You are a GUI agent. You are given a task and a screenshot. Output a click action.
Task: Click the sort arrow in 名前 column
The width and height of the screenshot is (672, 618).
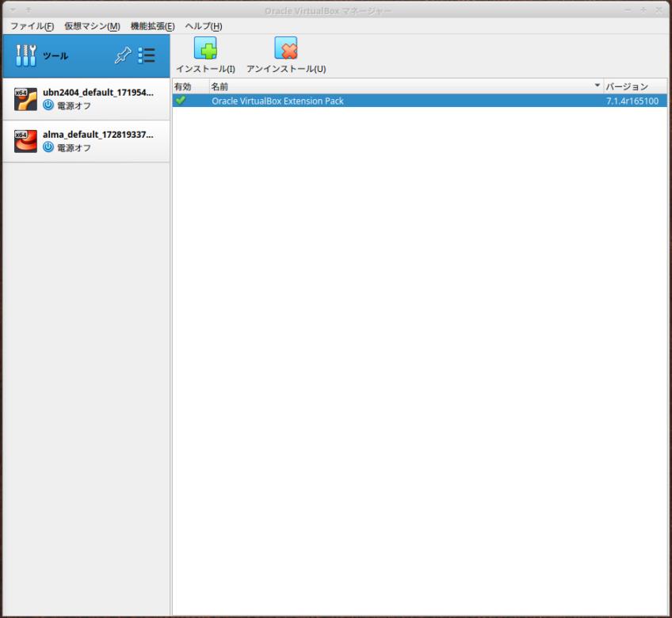point(597,86)
